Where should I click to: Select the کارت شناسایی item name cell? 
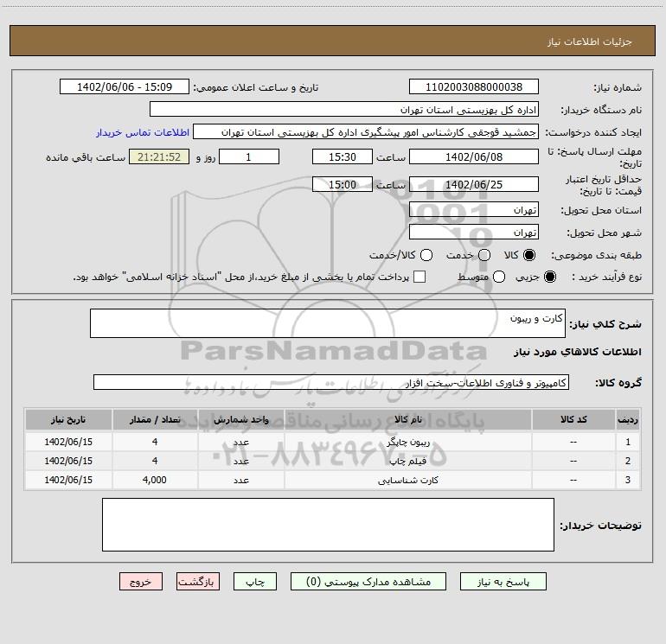pos(407,480)
